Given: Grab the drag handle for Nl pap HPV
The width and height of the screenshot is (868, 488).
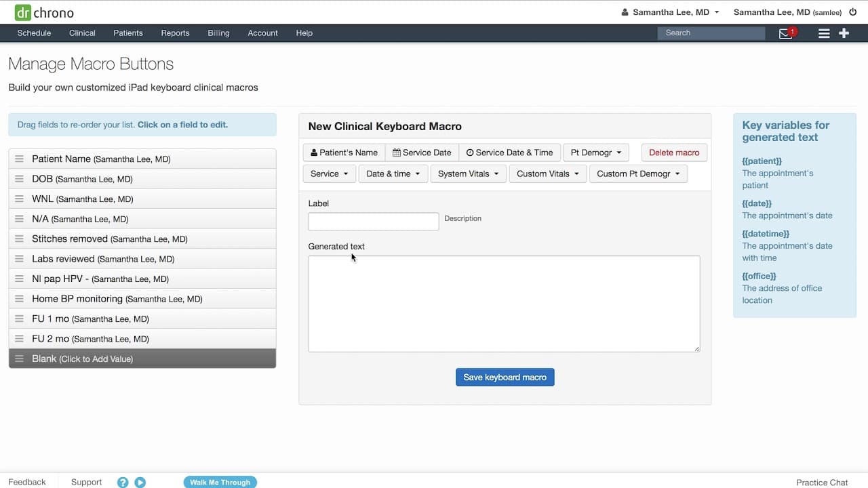Looking at the screenshot, I should click(x=19, y=279).
